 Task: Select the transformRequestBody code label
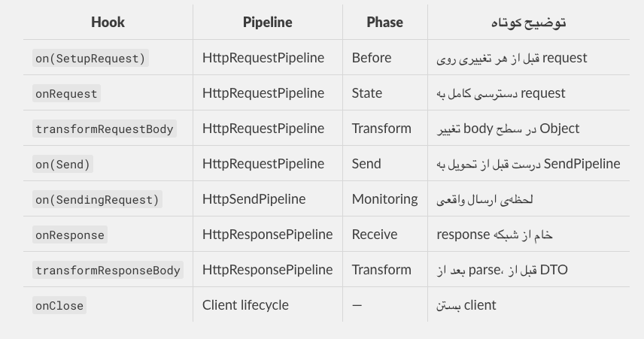point(104,129)
